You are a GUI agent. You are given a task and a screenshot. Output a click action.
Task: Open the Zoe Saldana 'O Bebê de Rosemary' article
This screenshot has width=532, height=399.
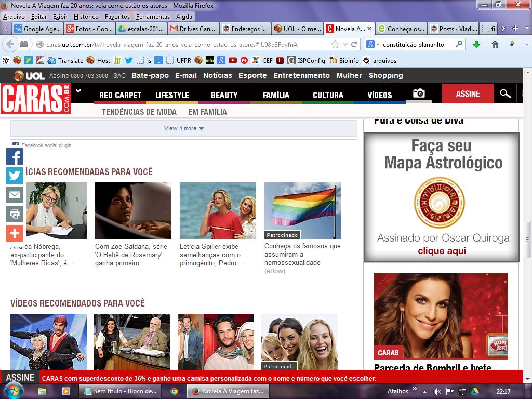click(x=131, y=255)
